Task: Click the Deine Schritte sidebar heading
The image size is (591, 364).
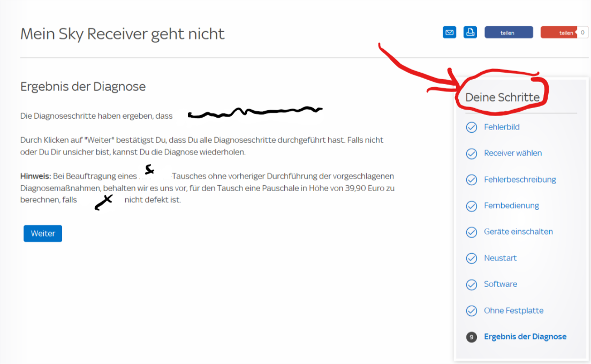Action: 503,97
